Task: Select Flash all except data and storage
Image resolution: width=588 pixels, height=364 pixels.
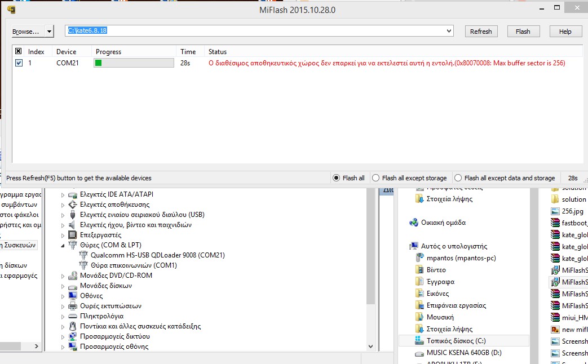Action: tap(458, 178)
